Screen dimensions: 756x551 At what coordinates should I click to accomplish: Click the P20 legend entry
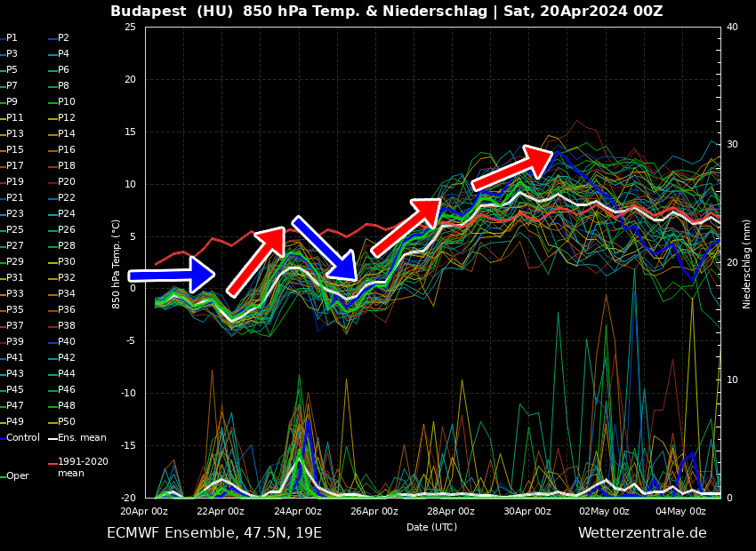[61, 181]
